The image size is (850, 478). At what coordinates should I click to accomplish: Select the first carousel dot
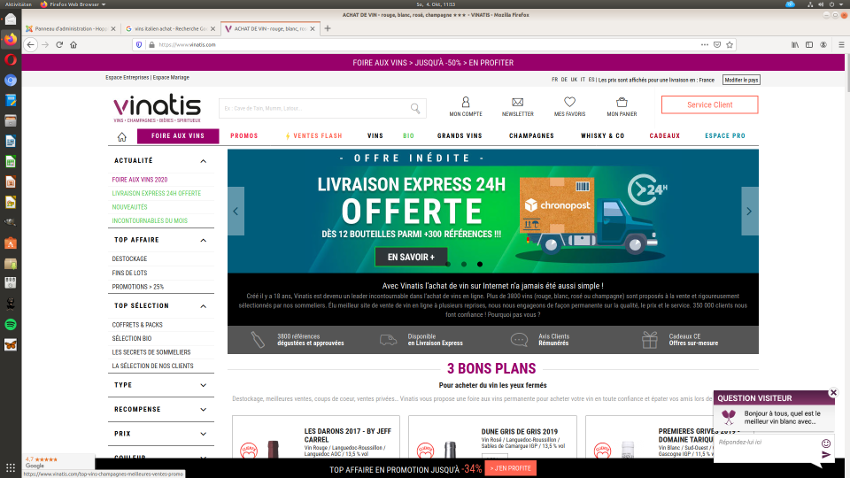448,264
